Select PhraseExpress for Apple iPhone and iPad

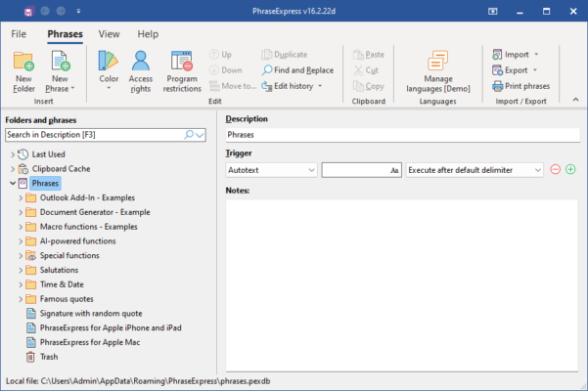(111, 328)
